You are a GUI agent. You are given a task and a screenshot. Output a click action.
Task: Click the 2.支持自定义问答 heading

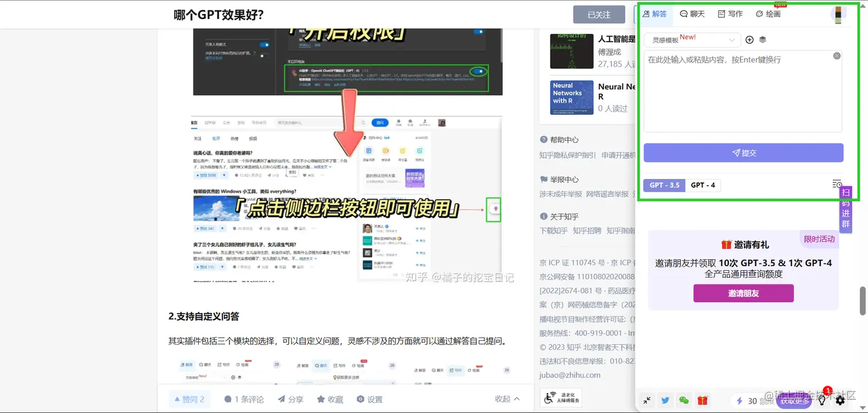(x=204, y=316)
